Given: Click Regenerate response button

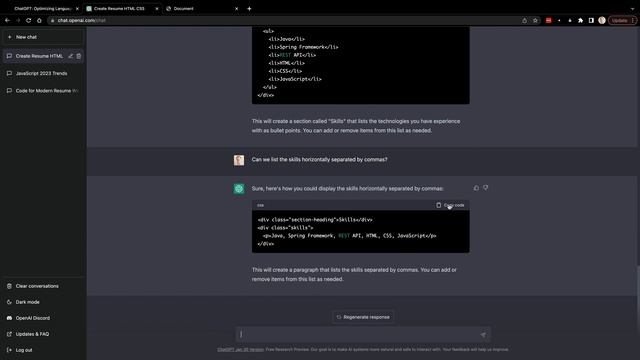Looking at the screenshot, I should 363,317.
